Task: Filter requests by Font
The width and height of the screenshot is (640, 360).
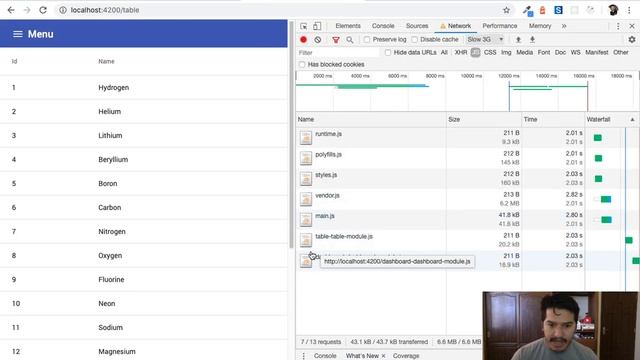Action: pos(544,53)
